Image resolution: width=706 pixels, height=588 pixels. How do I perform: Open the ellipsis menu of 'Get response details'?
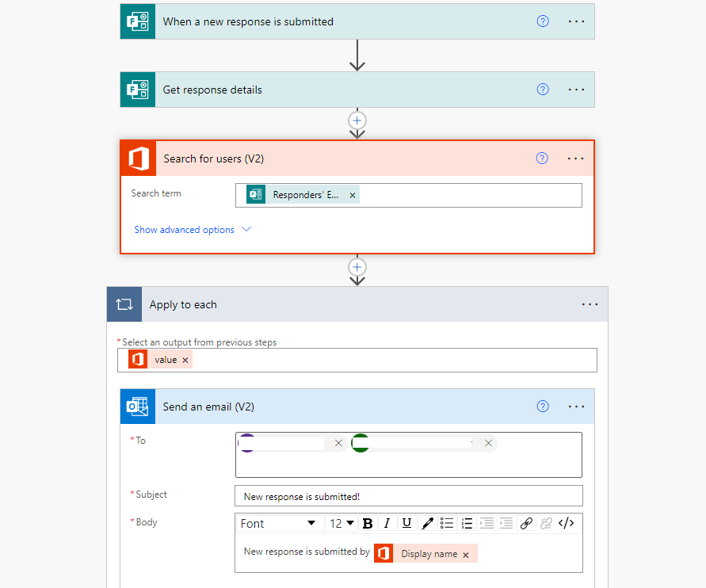tap(576, 90)
